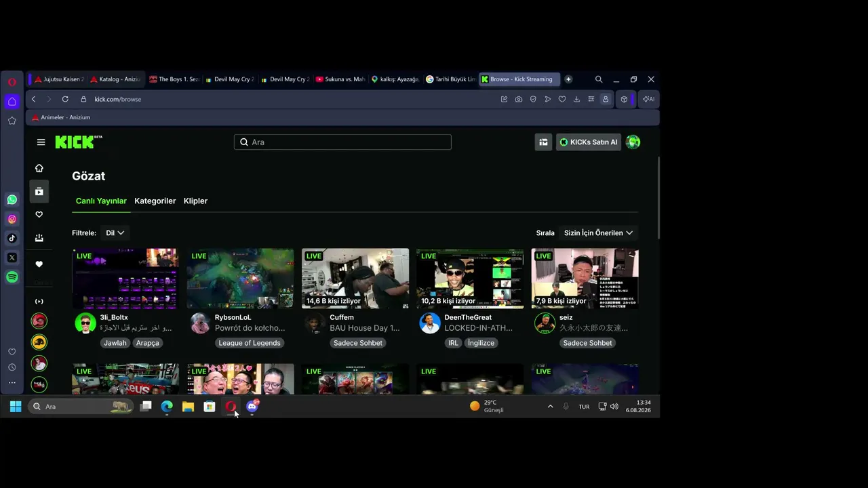The image size is (868, 488).
Task: Switch to the Sukuna vs. Mah YouTube tab
Action: tap(340, 79)
